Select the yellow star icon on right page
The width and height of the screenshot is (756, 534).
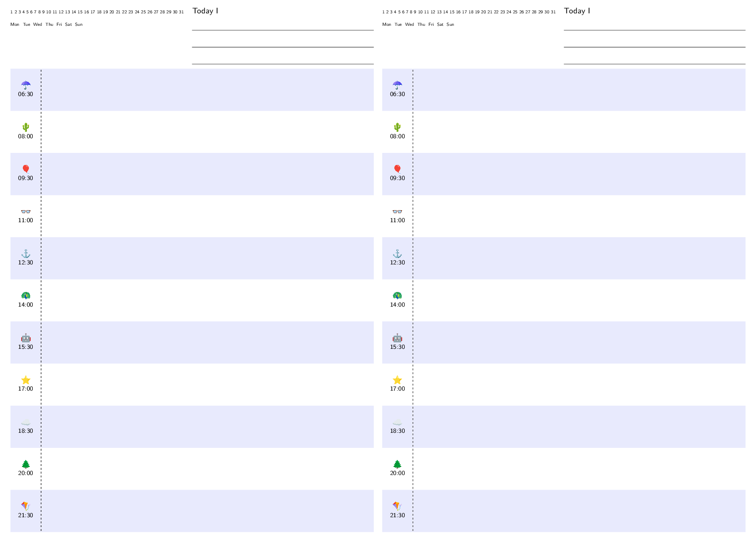[397, 380]
